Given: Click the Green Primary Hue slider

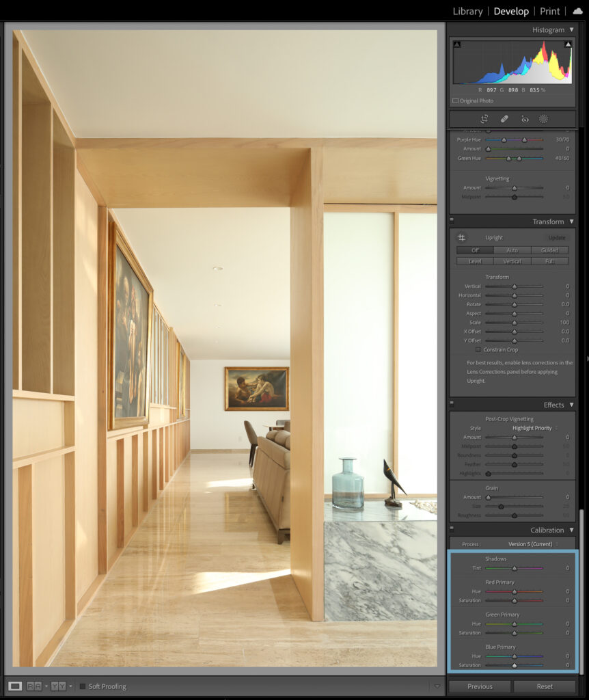Looking at the screenshot, I should (x=514, y=623).
